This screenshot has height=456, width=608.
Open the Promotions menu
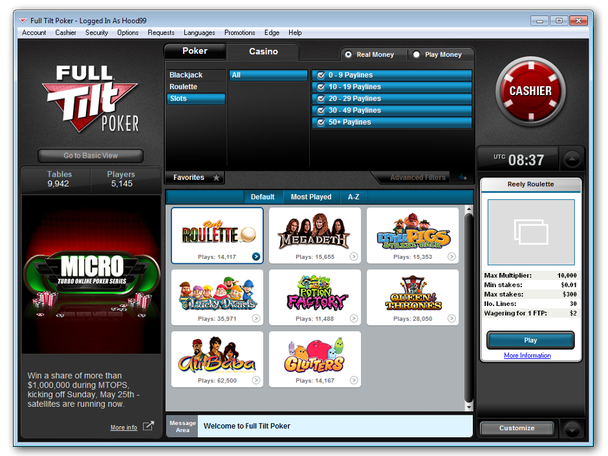click(x=240, y=33)
